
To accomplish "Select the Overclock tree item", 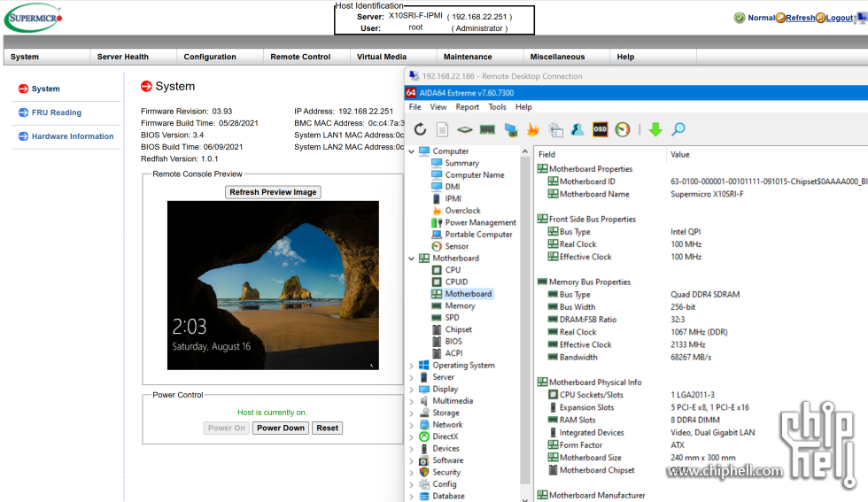I will [462, 211].
